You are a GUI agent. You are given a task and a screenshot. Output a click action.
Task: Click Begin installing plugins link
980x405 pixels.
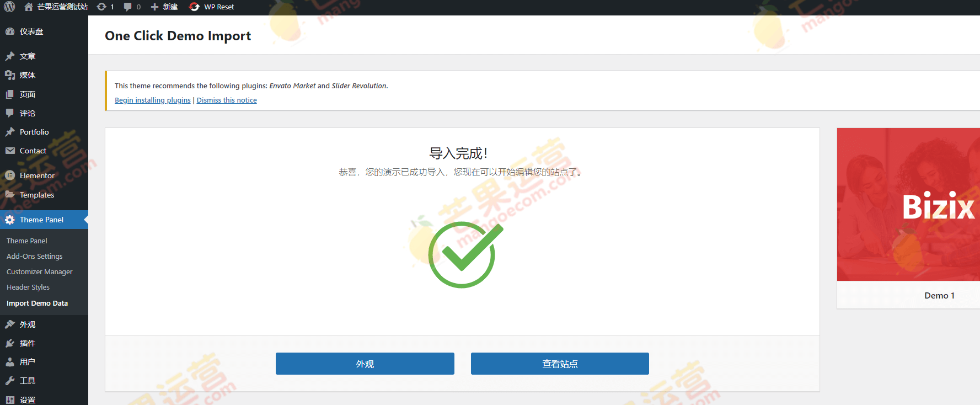[153, 100]
